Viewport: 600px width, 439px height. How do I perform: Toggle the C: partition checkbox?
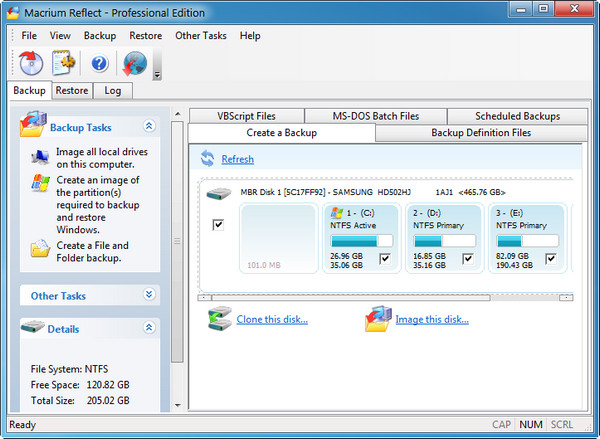click(x=385, y=259)
